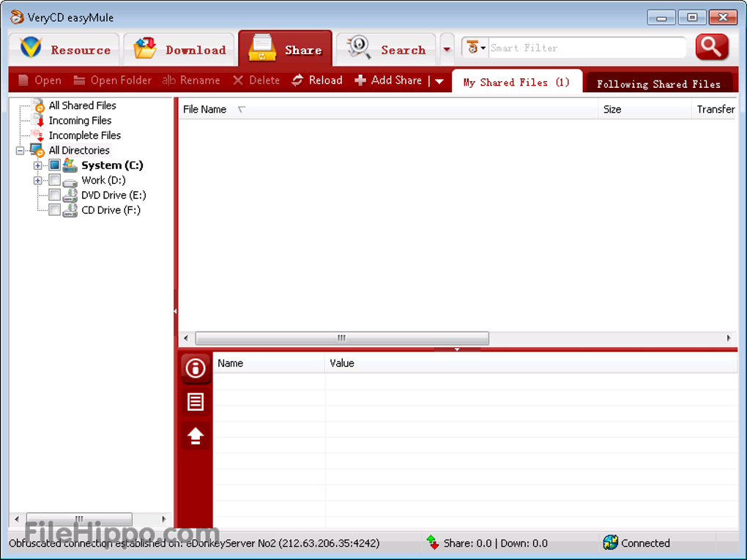
Task: Select All Shared Files tree item
Action: [x=83, y=105]
